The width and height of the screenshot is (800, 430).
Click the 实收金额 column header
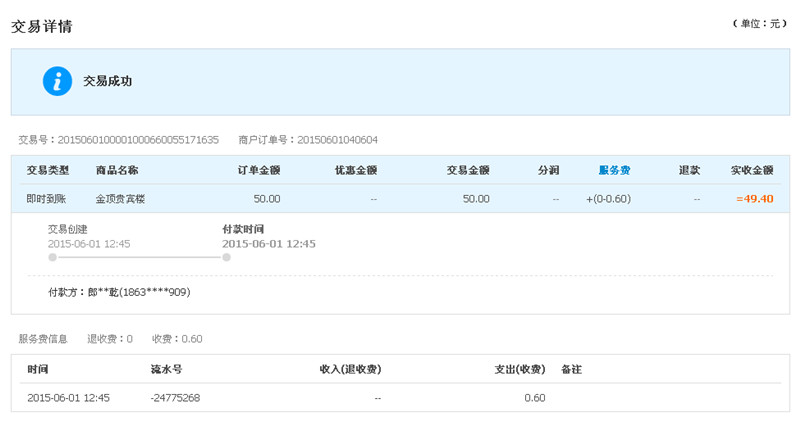pos(752,170)
